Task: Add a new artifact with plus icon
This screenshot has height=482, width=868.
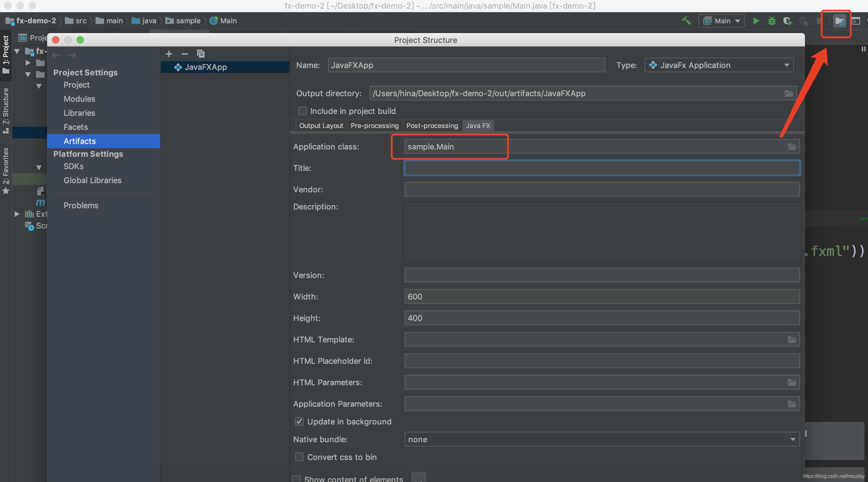Action: (169, 54)
